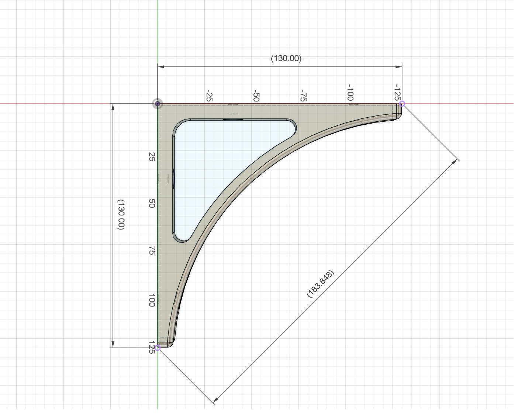The width and height of the screenshot is (532, 418).
Task: Click the -50 ruler label on horizontal axis
Action: pos(256,96)
